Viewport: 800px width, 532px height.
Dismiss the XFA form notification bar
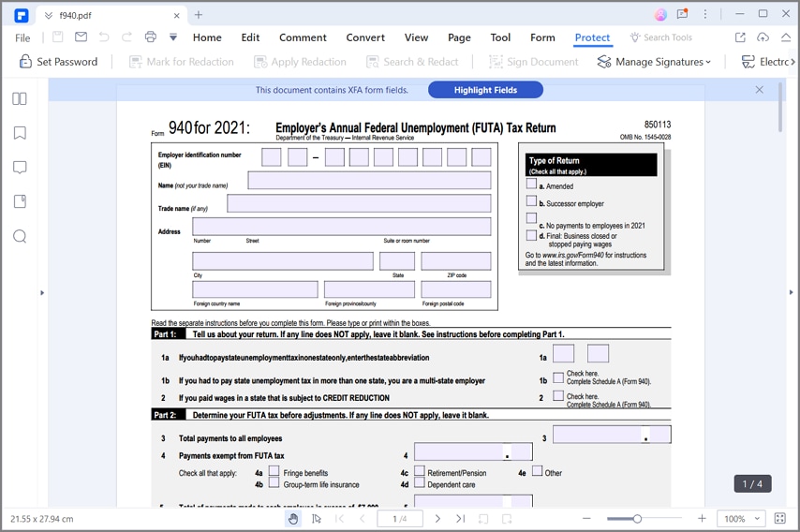point(759,90)
